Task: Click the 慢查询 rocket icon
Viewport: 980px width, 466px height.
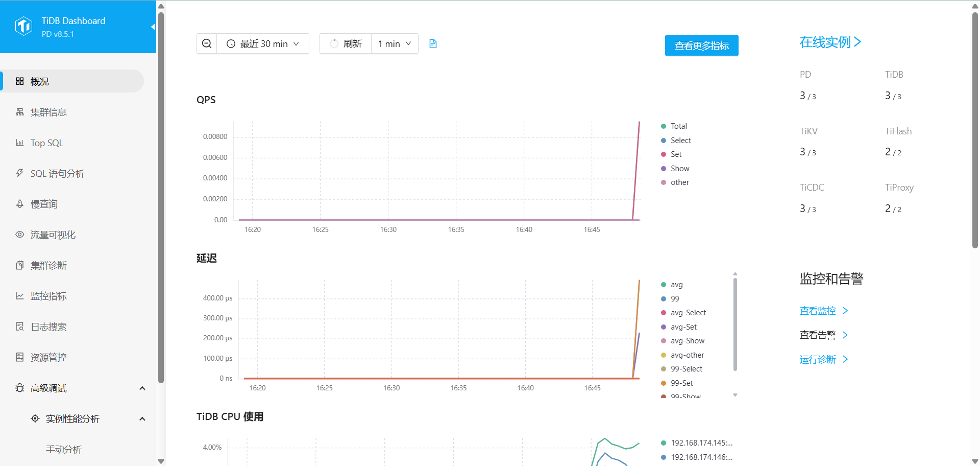Action: click(x=20, y=204)
